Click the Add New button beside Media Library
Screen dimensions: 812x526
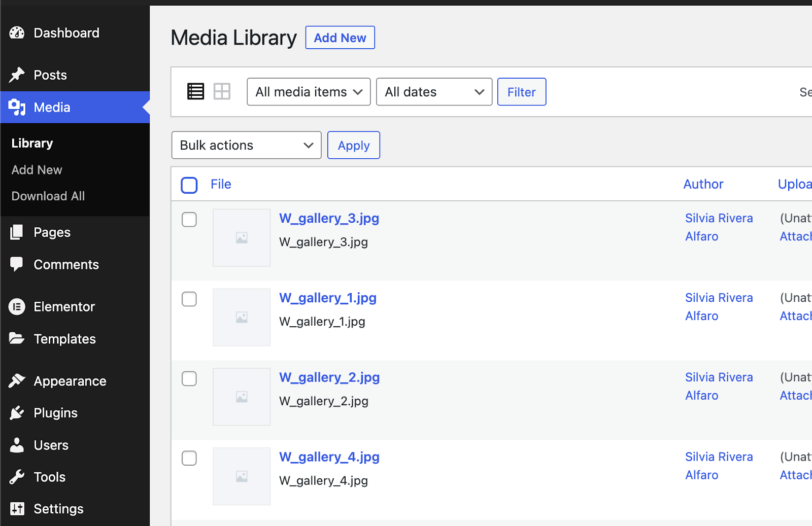[x=340, y=38]
